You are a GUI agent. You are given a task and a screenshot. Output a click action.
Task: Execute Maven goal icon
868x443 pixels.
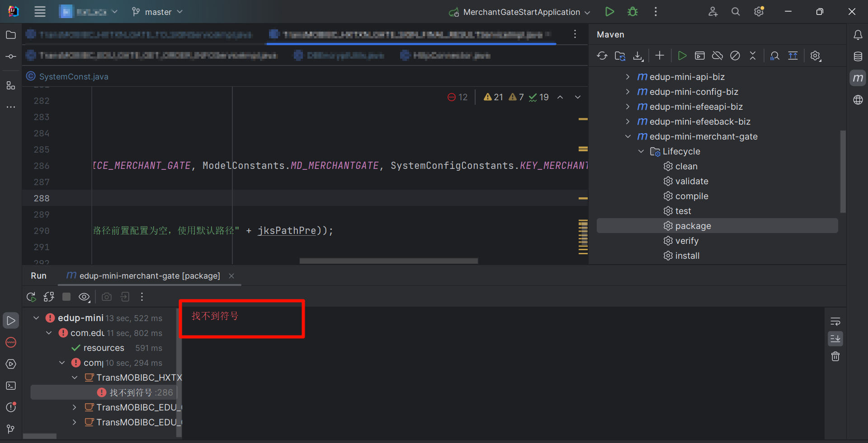pos(700,56)
